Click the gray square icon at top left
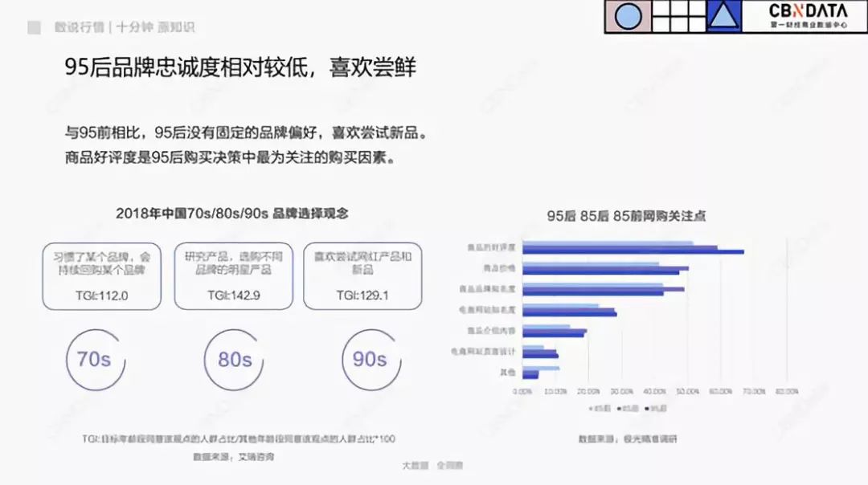The height and width of the screenshot is (485, 868). pos(34,27)
